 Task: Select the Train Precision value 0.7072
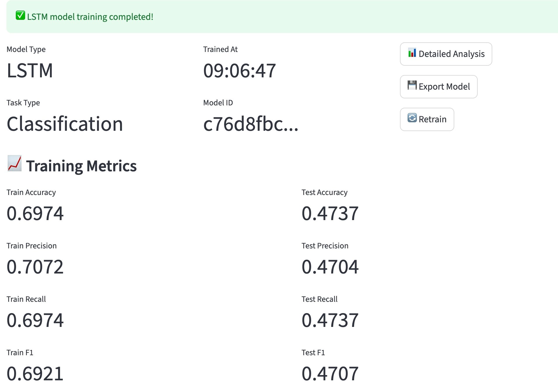[x=35, y=266]
